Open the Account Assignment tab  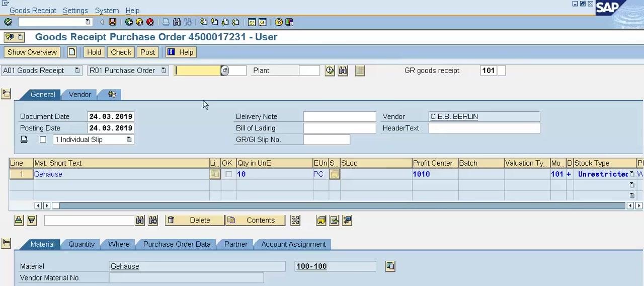[293, 244]
